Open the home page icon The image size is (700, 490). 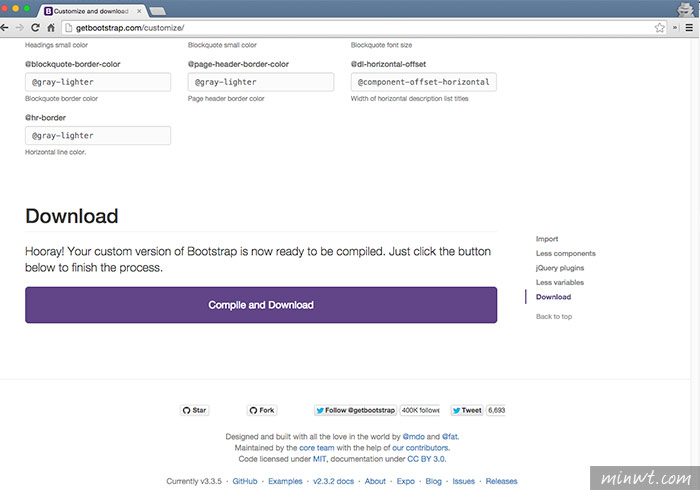pos(51,28)
